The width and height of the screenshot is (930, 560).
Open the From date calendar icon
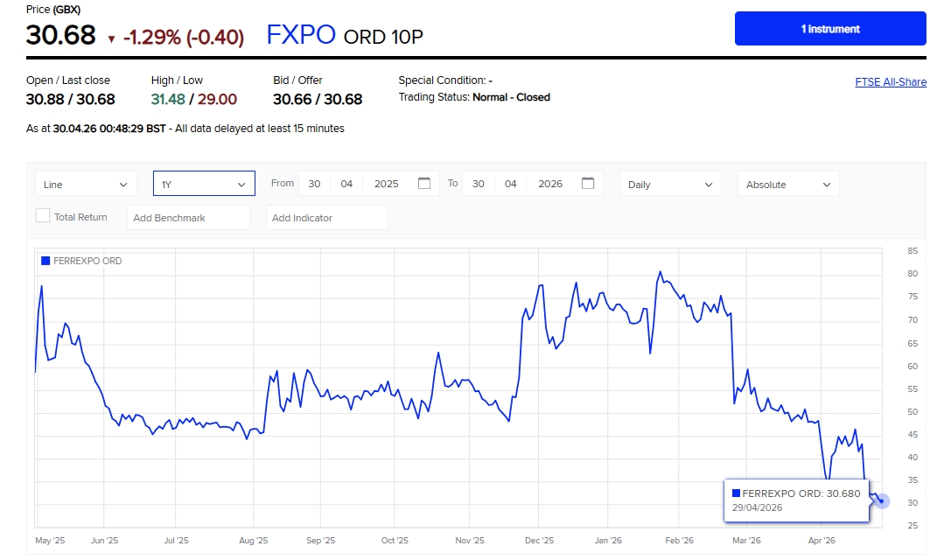[x=424, y=184]
